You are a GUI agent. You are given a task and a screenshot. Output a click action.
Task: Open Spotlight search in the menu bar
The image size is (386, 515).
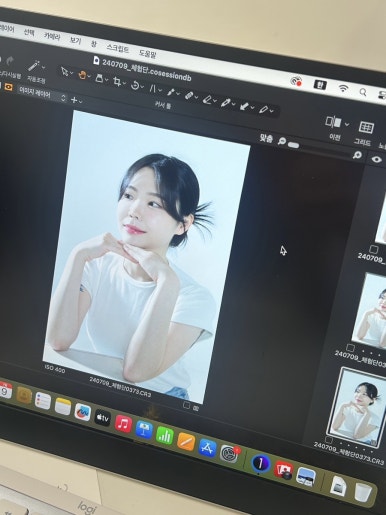(363, 92)
